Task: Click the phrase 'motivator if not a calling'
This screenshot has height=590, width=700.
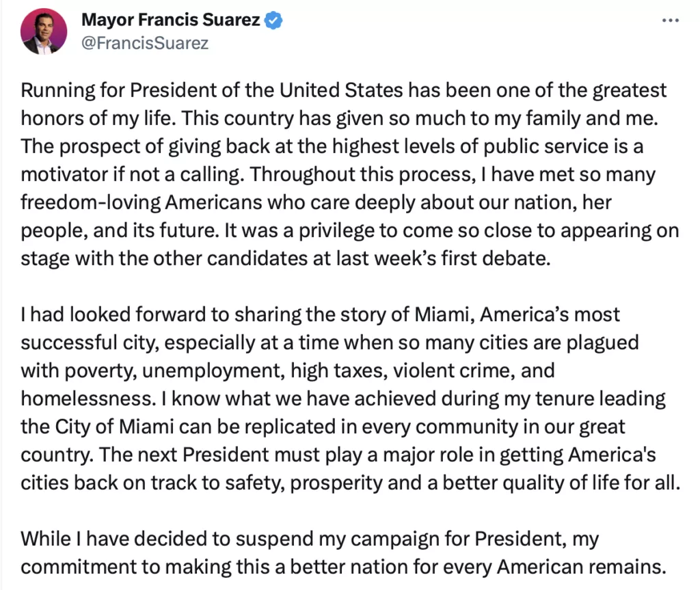Action: (x=132, y=174)
